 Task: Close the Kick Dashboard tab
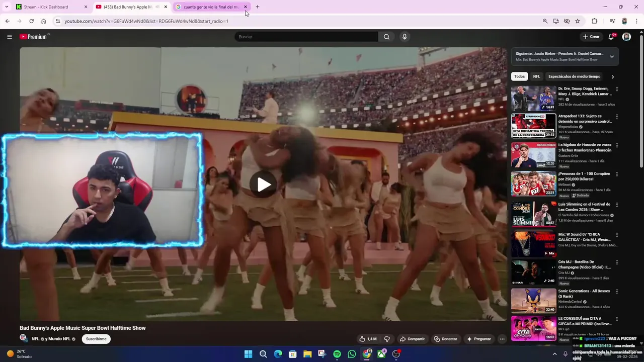(x=86, y=7)
